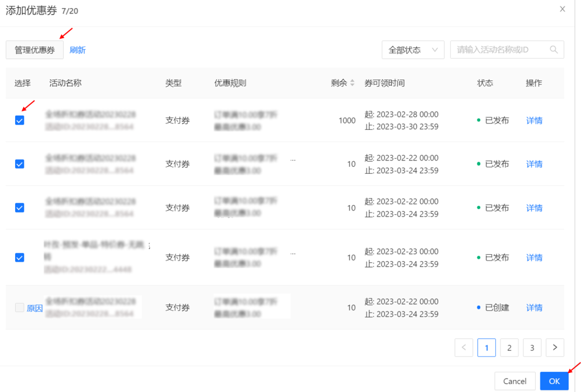Close the 添加优惠券 dialog
Screen dimensions: 581x392
(x=562, y=9)
